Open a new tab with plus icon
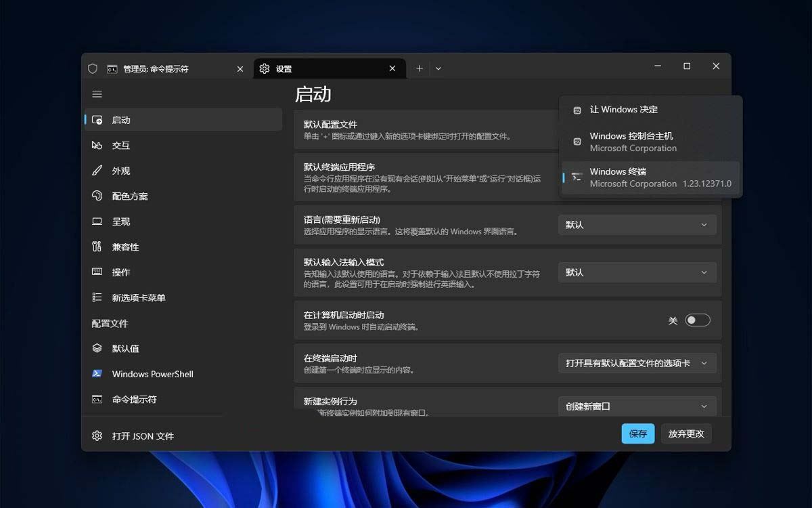 (x=420, y=68)
